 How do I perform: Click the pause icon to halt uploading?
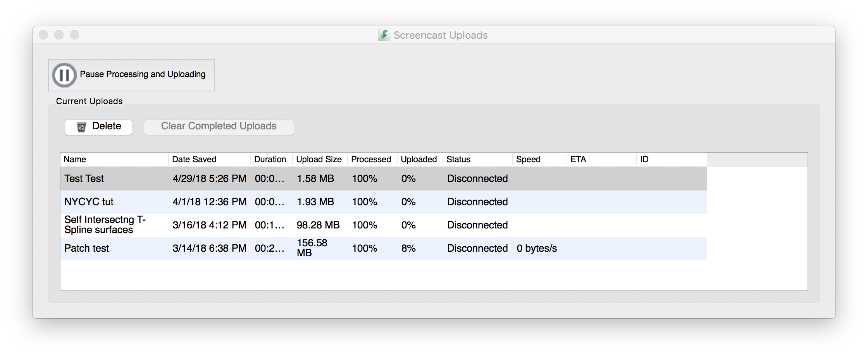point(64,75)
